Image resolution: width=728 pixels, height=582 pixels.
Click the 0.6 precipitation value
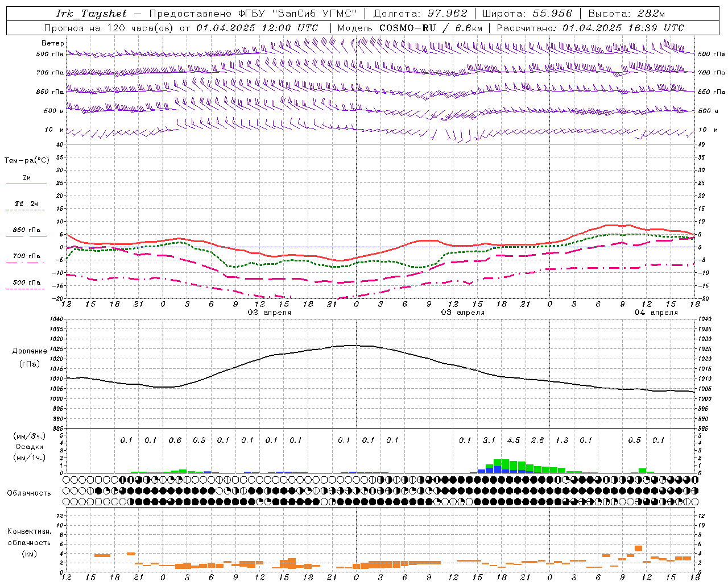tap(175, 440)
